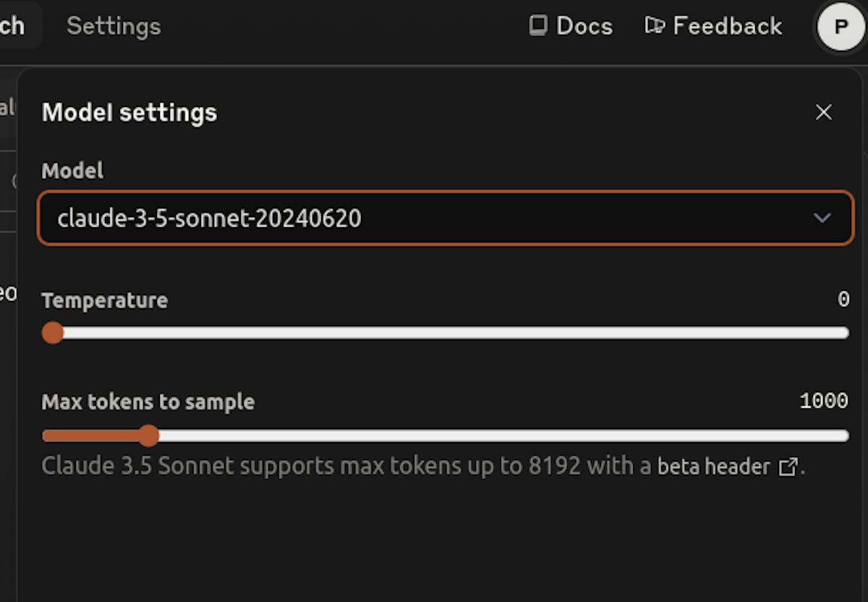868x602 pixels.
Task: Follow the "beta header" link
Action: coord(713,467)
